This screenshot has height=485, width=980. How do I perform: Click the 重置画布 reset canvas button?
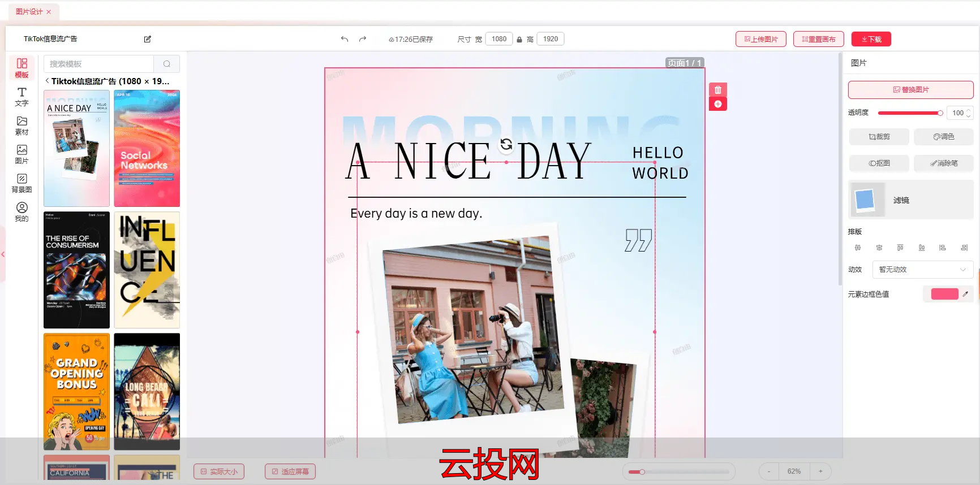[x=819, y=39]
